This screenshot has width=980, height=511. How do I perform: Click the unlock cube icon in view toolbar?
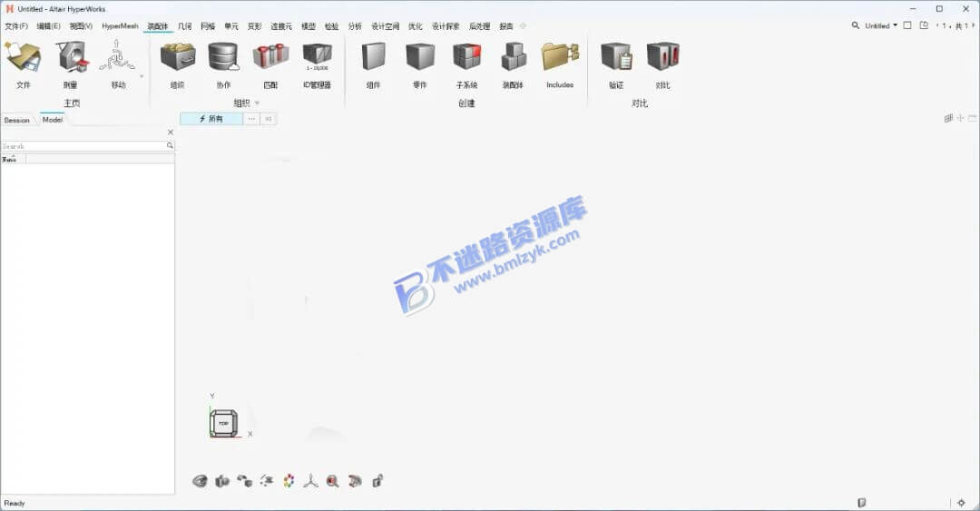[377, 481]
